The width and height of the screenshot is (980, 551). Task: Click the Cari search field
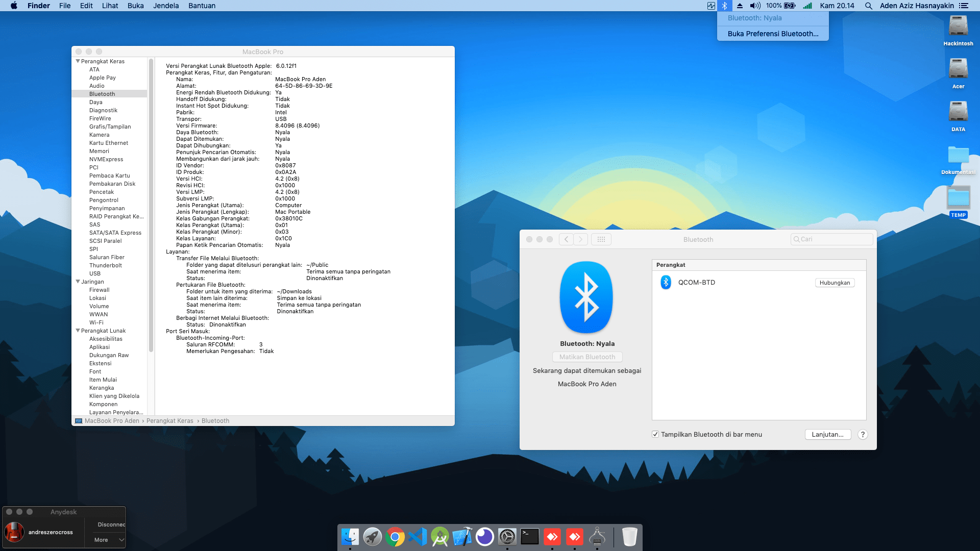831,239
